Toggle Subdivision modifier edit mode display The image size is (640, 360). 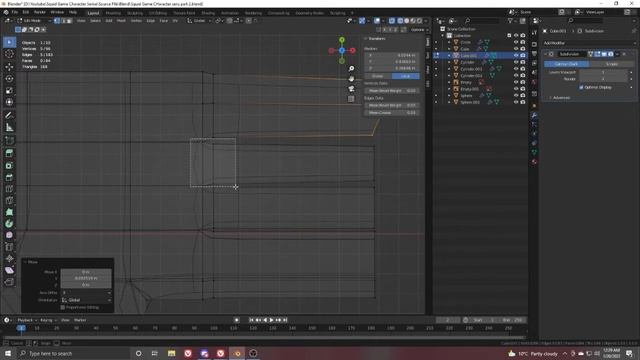click(x=597, y=54)
